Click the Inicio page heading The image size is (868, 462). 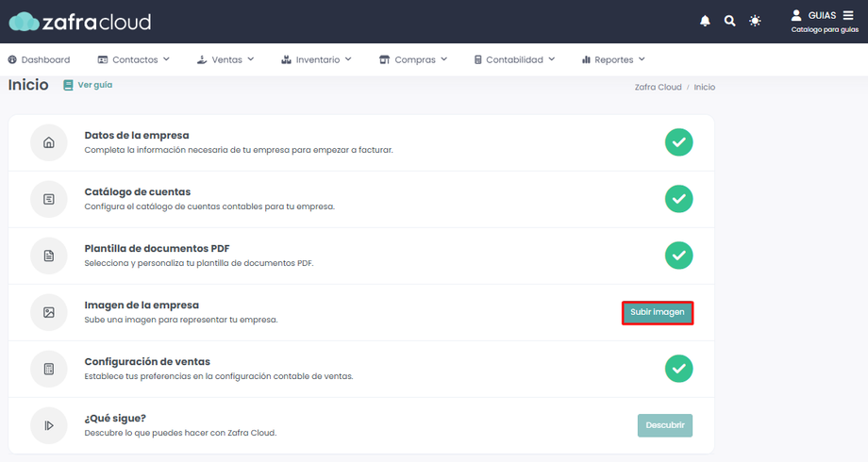pos(28,85)
